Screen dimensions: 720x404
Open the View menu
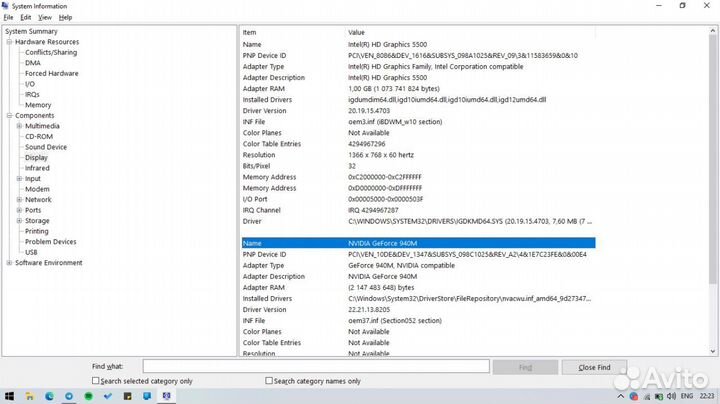point(45,17)
